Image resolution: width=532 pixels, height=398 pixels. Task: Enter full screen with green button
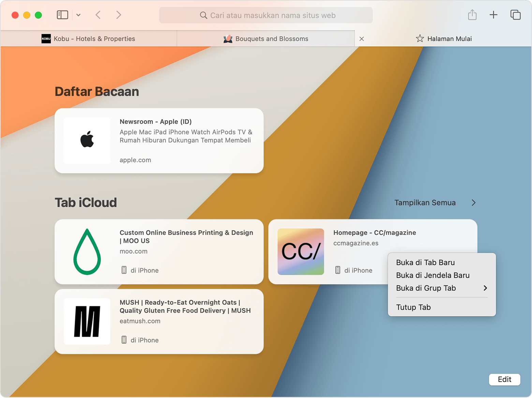tap(38, 15)
